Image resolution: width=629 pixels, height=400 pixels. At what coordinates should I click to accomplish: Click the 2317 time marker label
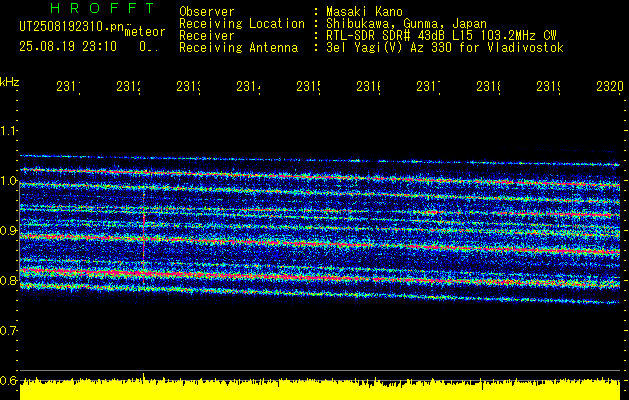point(429,87)
